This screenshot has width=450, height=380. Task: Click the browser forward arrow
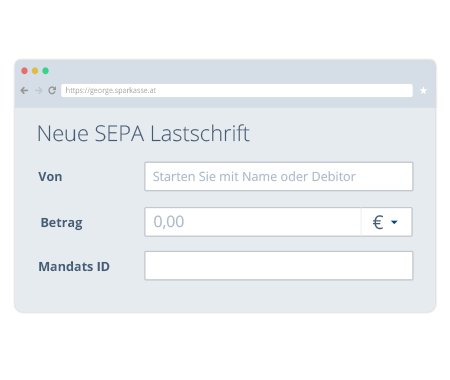[39, 90]
